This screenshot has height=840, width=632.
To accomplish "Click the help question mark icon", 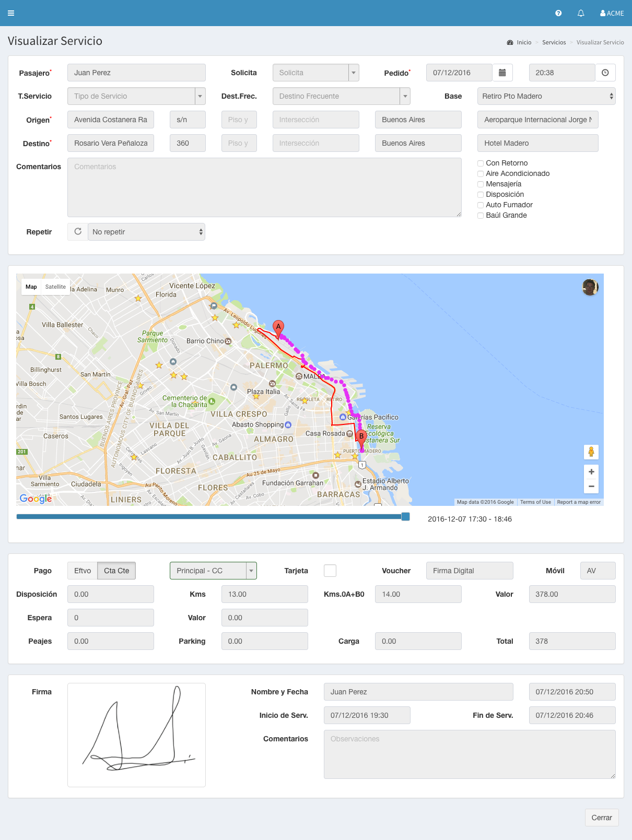I will point(558,13).
